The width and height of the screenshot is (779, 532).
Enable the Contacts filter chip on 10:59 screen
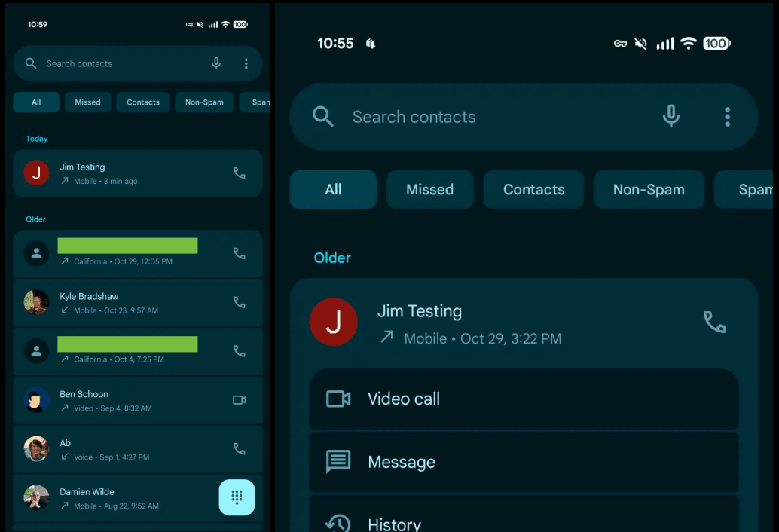[143, 102]
